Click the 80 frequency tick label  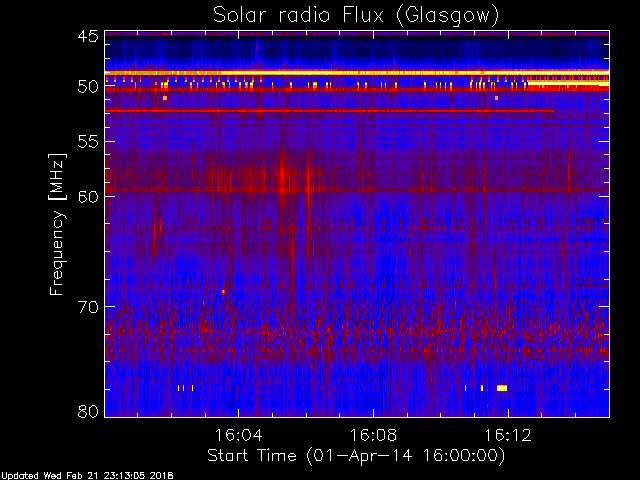(x=88, y=411)
